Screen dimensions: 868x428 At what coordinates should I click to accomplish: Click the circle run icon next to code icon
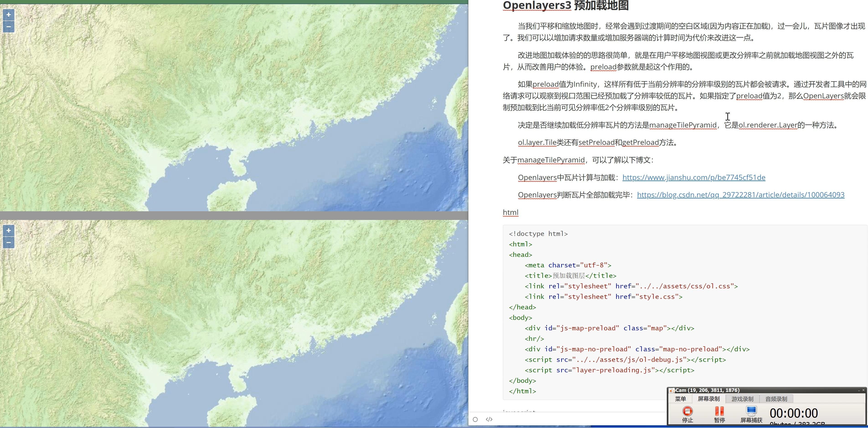[475, 419]
